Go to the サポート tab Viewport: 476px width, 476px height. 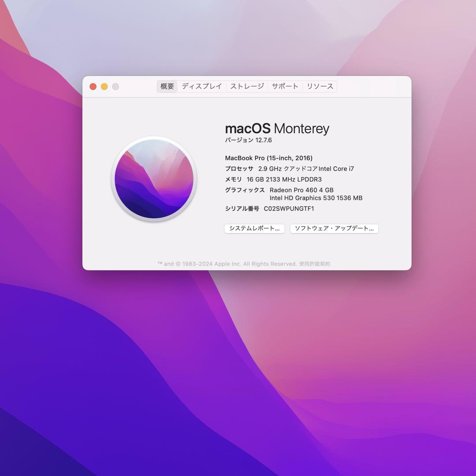coord(285,86)
